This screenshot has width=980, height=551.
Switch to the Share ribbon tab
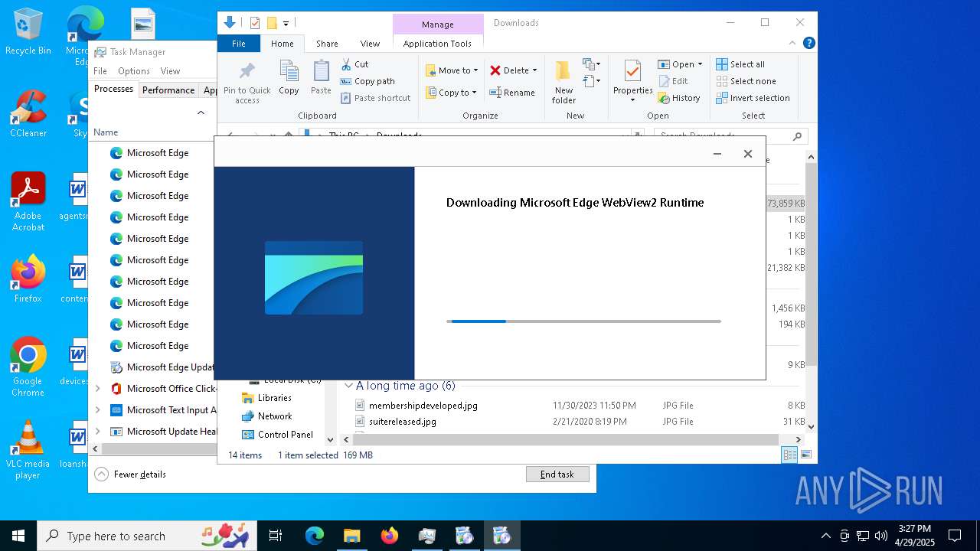click(327, 44)
